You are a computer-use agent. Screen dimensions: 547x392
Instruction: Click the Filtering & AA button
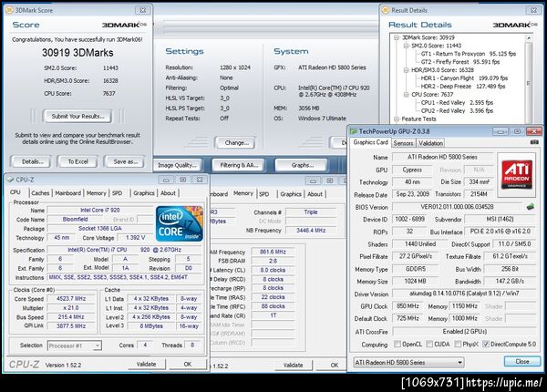(239, 165)
